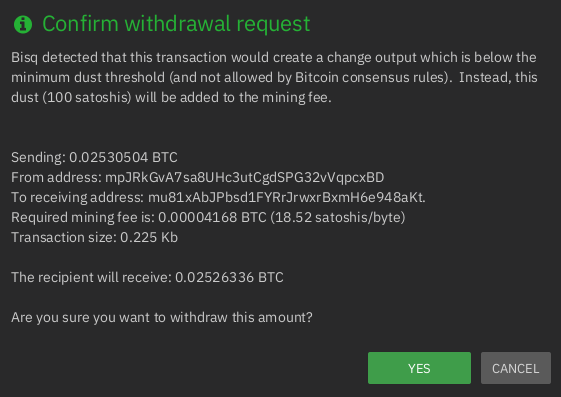
Task: Click the 'To receiving address:' label
Action: point(78,197)
